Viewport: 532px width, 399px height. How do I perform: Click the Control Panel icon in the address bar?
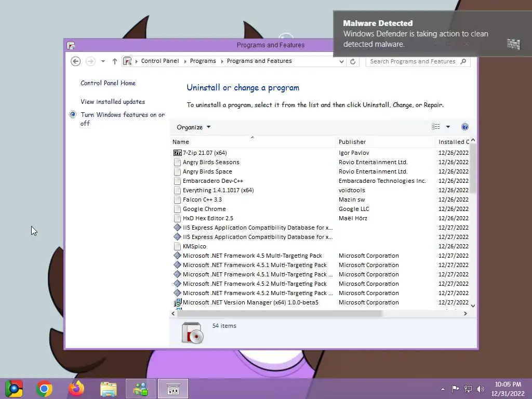127,61
